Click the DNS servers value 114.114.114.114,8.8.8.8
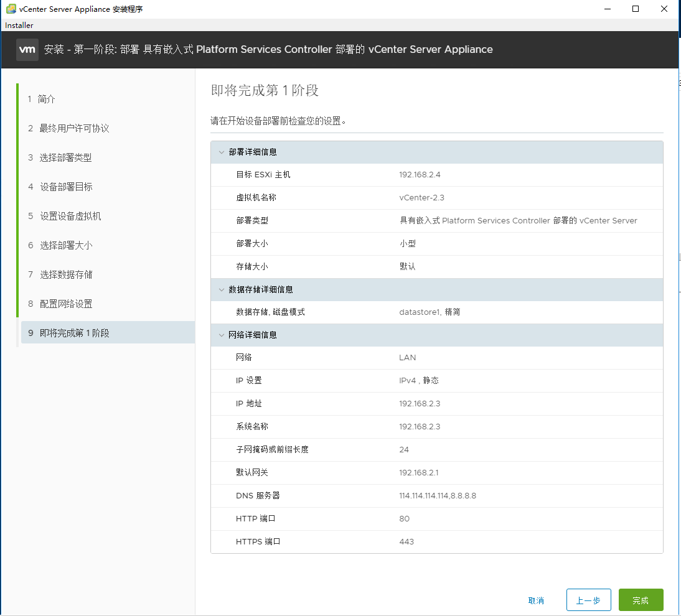Screen dimensions: 681x616 (x=438, y=496)
